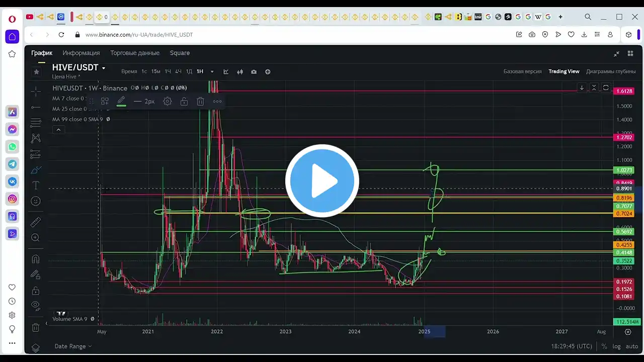Toggle stay in drawing mode
644x362 pixels.
pyautogui.click(x=36, y=275)
